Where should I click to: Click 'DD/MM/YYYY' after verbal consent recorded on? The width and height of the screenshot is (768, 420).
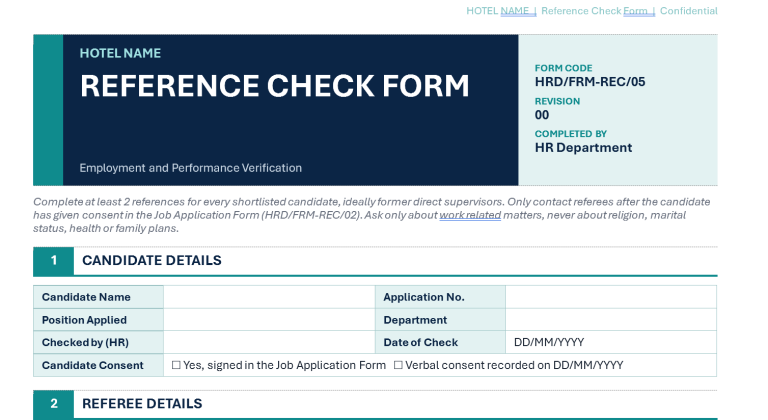pyautogui.click(x=588, y=365)
